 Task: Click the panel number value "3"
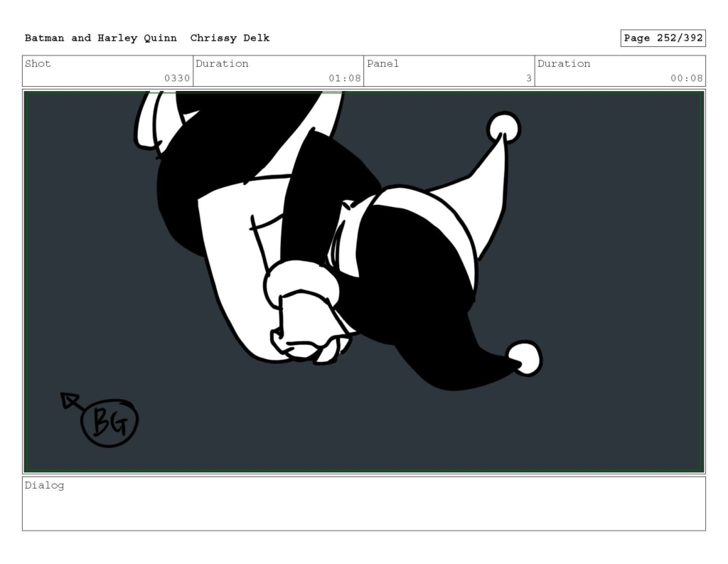click(x=528, y=78)
